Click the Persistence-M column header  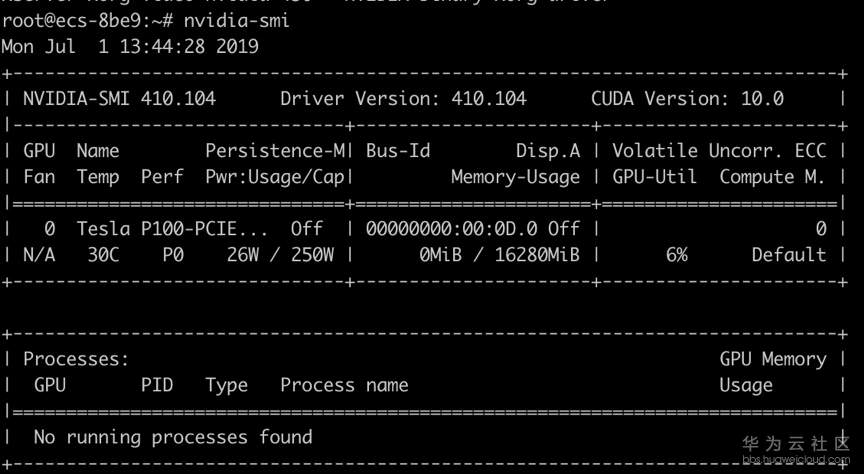pyautogui.click(x=274, y=151)
